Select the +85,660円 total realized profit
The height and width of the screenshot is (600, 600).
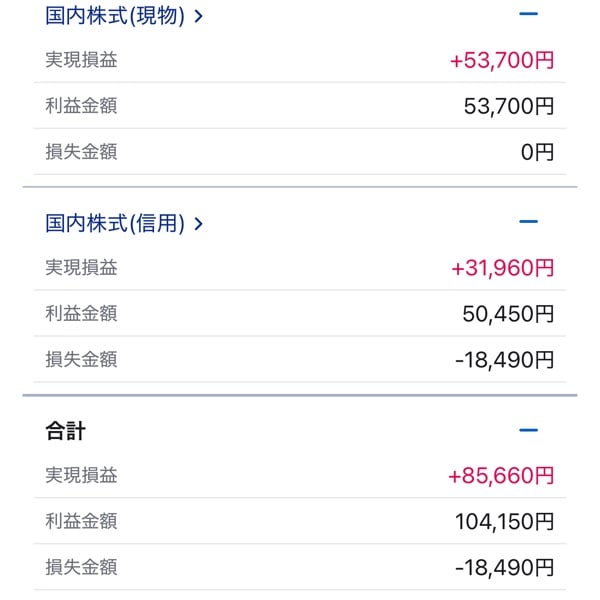pyautogui.click(x=501, y=476)
